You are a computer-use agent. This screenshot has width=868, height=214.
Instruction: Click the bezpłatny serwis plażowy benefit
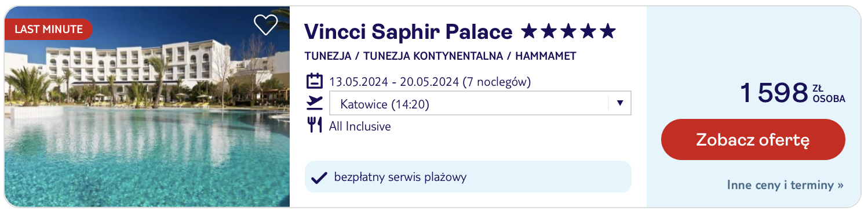click(400, 177)
